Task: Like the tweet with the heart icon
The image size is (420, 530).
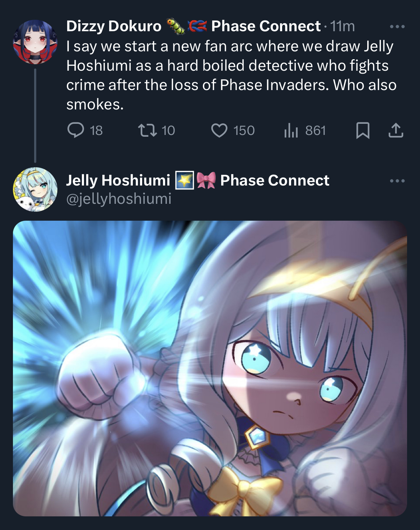Action: click(219, 130)
